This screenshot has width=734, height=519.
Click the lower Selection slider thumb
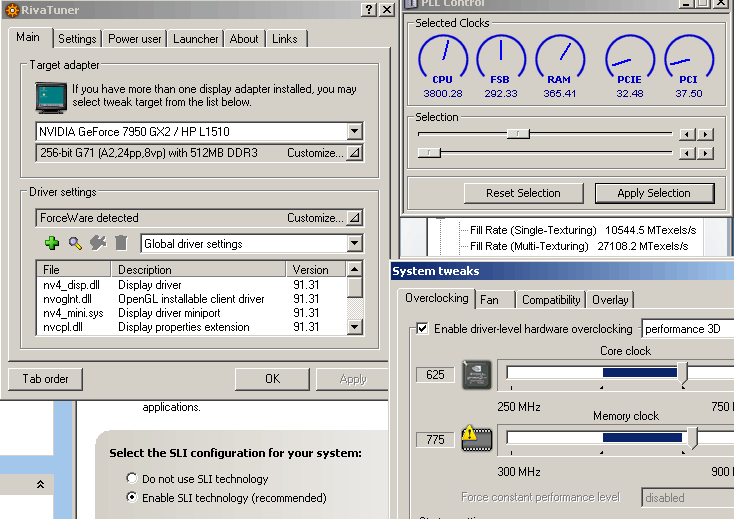click(429, 153)
